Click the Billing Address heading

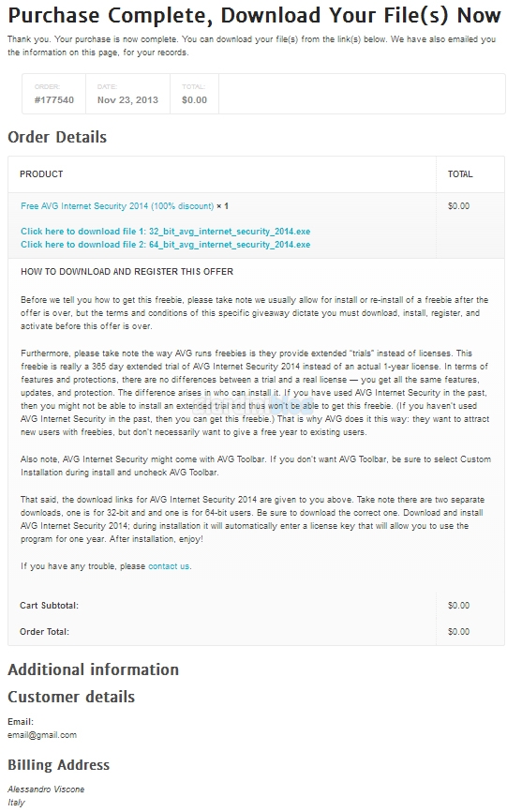[58, 765]
